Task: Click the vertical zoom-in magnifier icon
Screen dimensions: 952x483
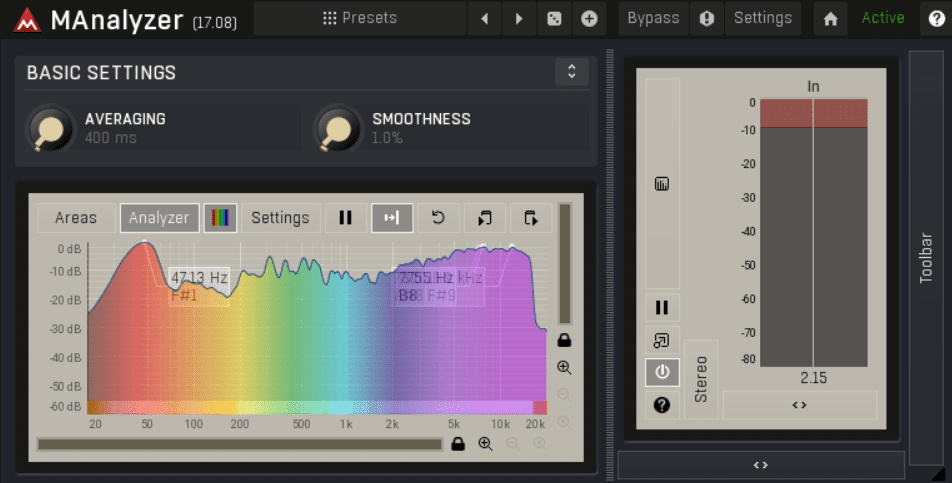Action: tap(564, 367)
